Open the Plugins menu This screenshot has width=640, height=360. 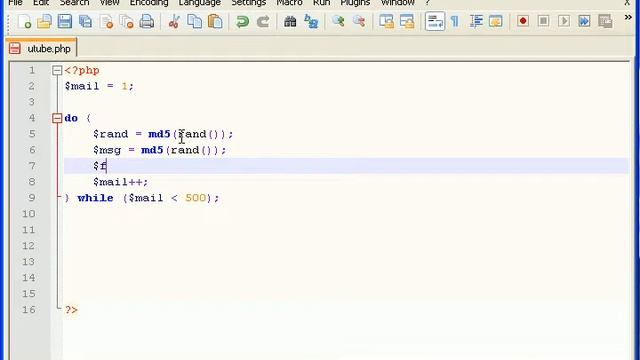pos(355,3)
